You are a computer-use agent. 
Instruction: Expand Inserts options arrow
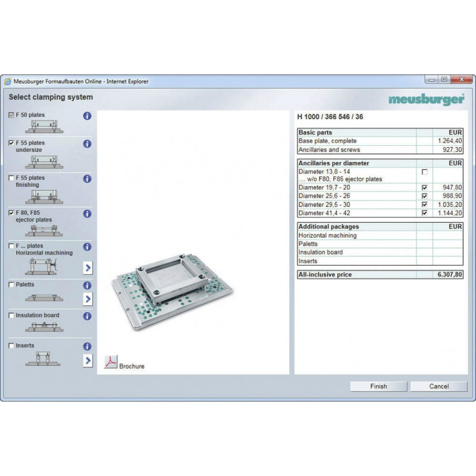click(88, 361)
